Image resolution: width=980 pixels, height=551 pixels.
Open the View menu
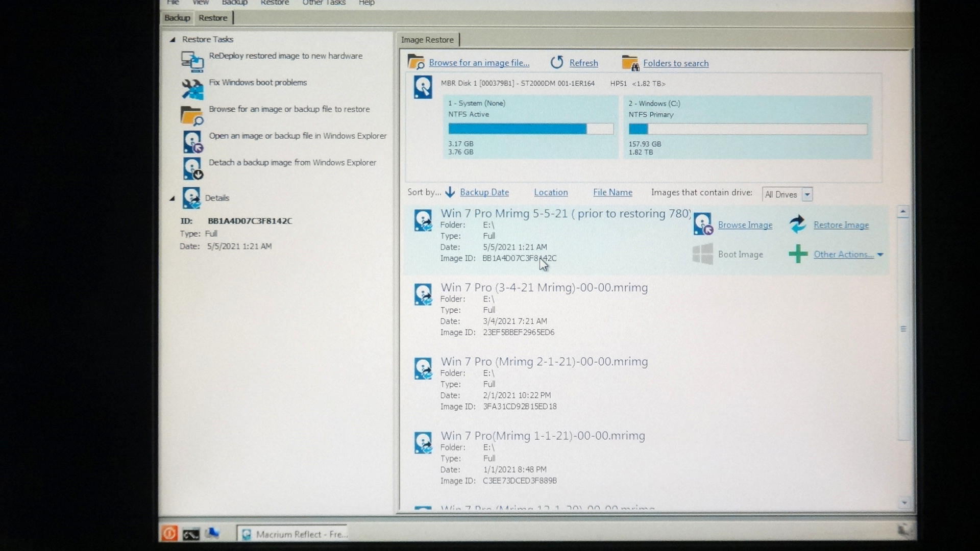pos(201,3)
